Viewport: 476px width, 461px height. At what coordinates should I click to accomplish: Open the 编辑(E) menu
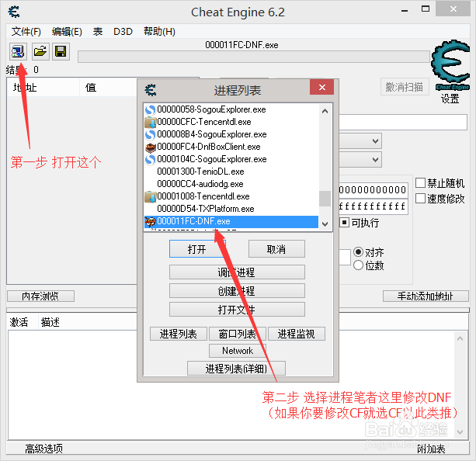click(67, 32)
